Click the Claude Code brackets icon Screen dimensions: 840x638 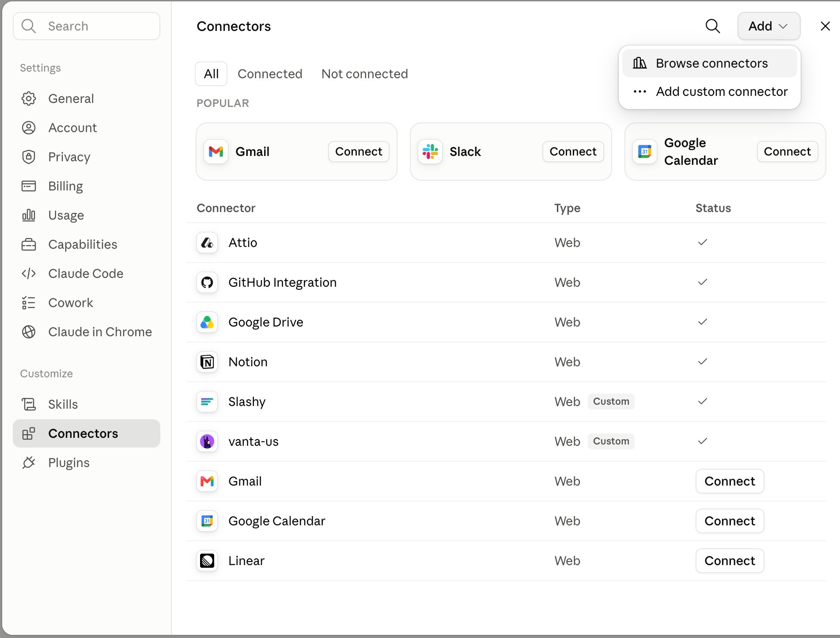29,273
